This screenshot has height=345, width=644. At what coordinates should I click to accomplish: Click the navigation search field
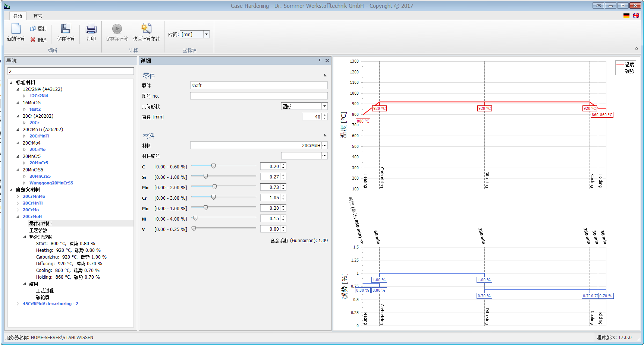pyautogui.click(x=70, y=71)
